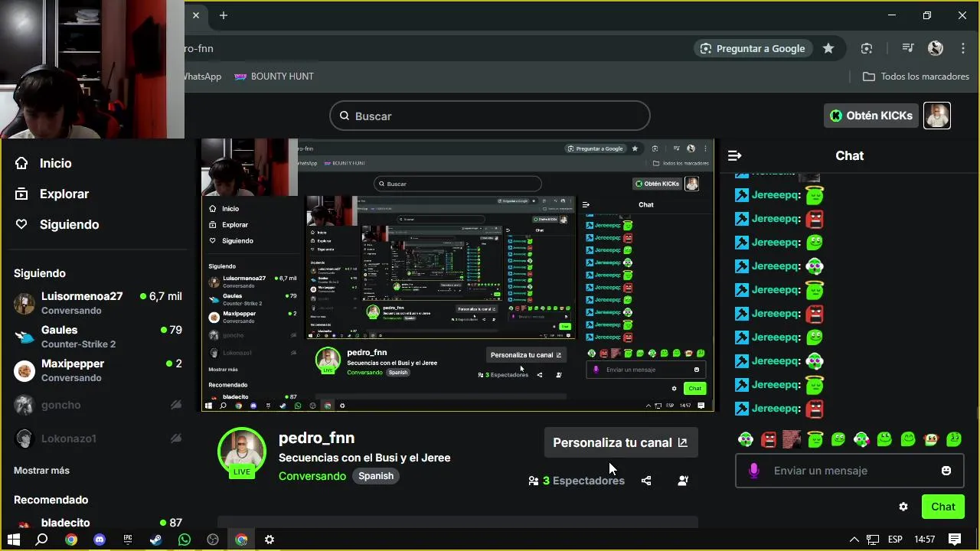
Task: Open pedro_fnn channel name link
Action: (316, 438)
